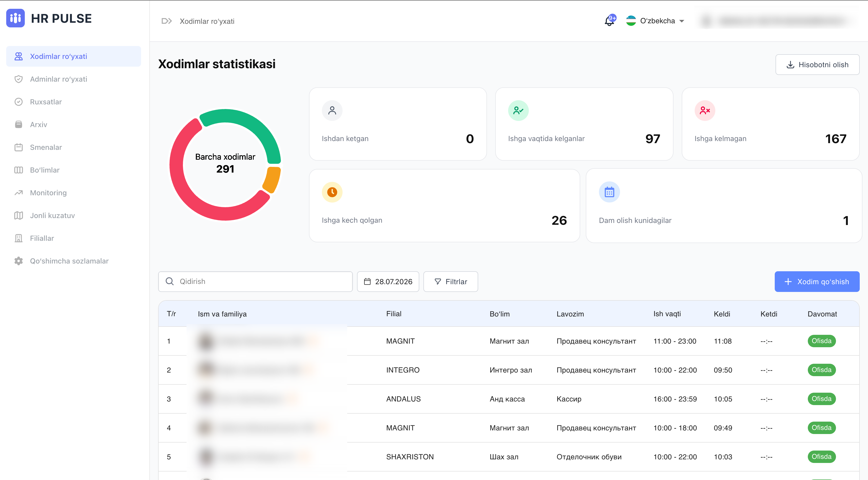Open Xodimlar ro'yxati in sidebar
Image resolution: width=868 pixels, height=480 pixels.
click(73, 56)
